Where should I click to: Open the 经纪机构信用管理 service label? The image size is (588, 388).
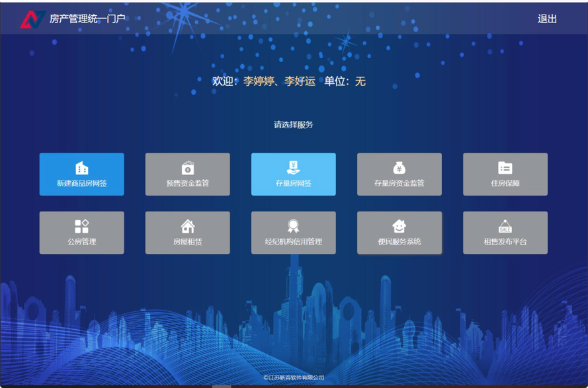(293, 242)
